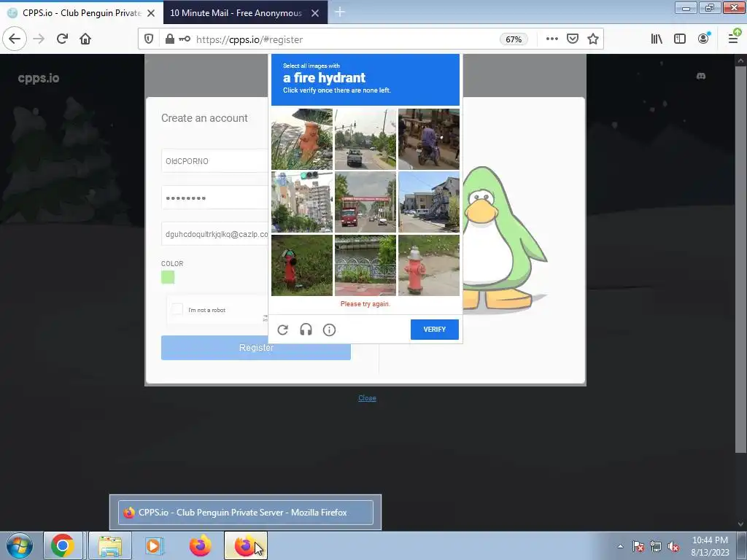Click the network status tray icon
This screenshot has height=560, width=747.
[x=656, y=546]
